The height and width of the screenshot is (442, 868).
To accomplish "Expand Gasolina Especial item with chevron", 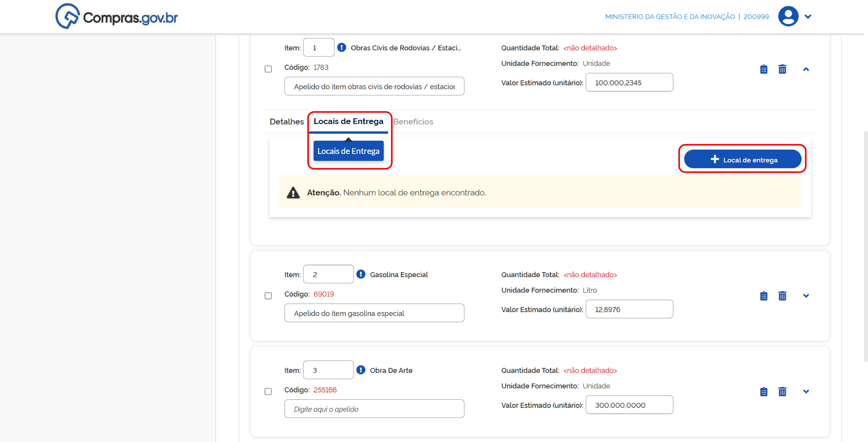I will click(x=806, y=296).
